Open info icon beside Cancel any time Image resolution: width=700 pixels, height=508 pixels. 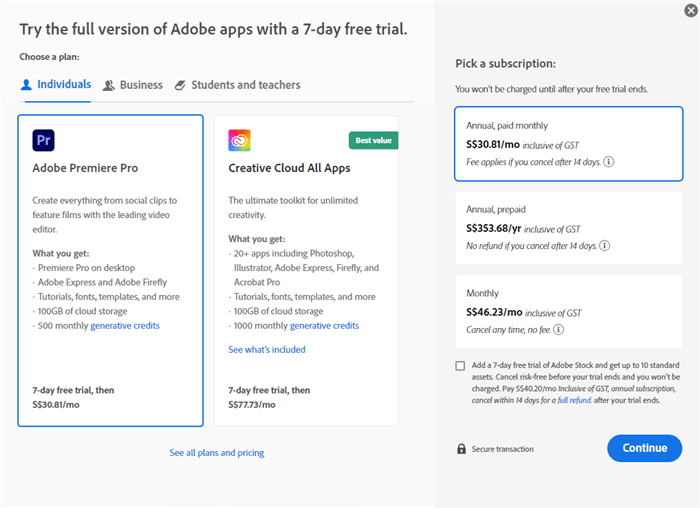(558, 329)
